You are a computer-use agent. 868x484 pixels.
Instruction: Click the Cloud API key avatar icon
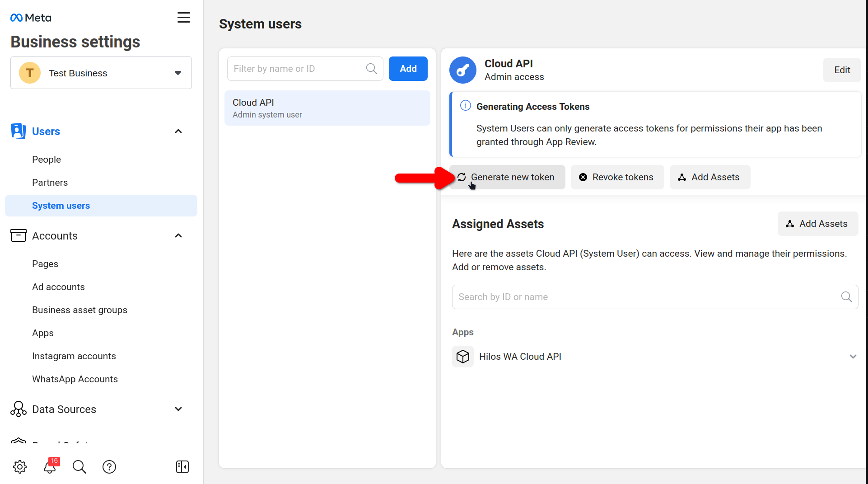463,70
